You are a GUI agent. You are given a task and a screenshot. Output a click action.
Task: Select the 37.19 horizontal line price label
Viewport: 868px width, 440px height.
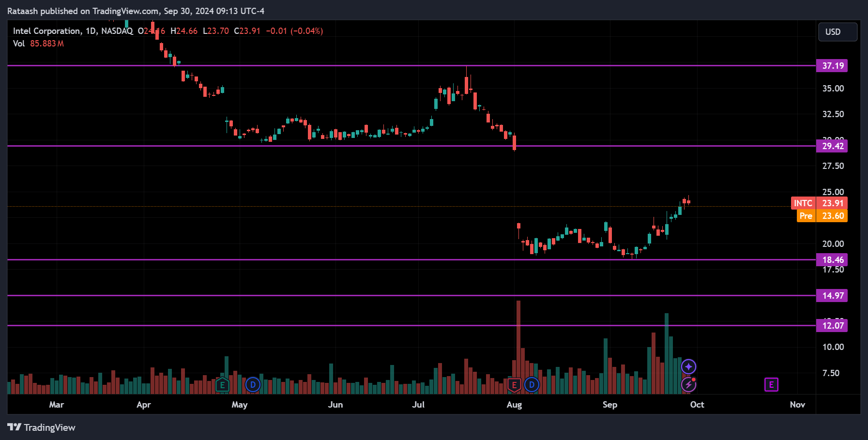point(832,66)
